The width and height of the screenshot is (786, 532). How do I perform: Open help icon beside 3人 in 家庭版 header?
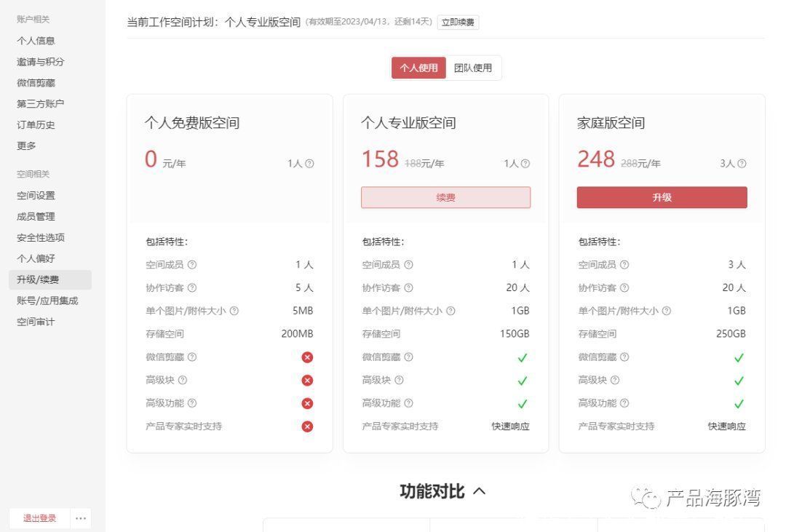click(x=742, y=164)
